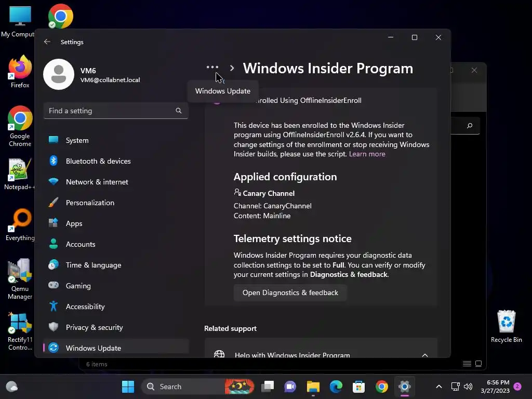
Task: Open System settings category
Action: pos(116,140)
